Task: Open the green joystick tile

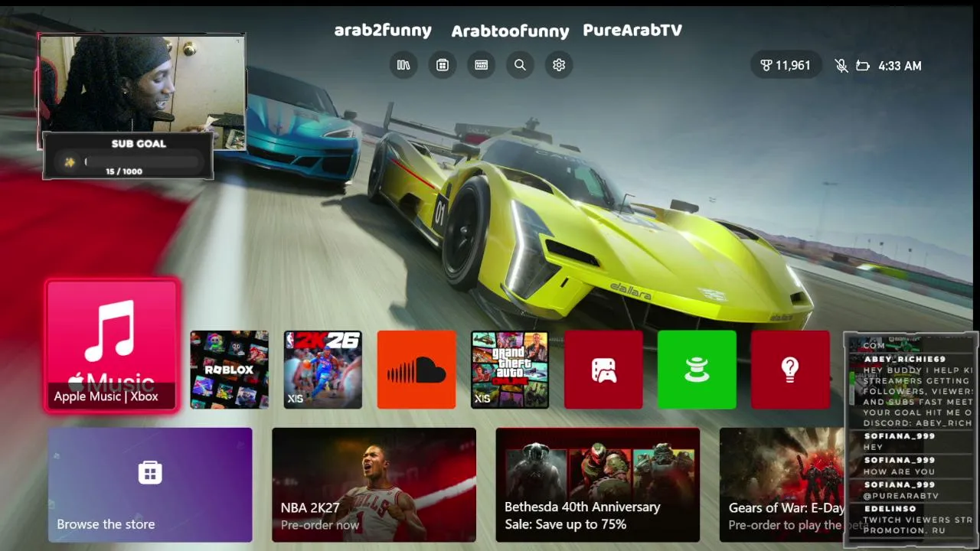Action: 697,370
